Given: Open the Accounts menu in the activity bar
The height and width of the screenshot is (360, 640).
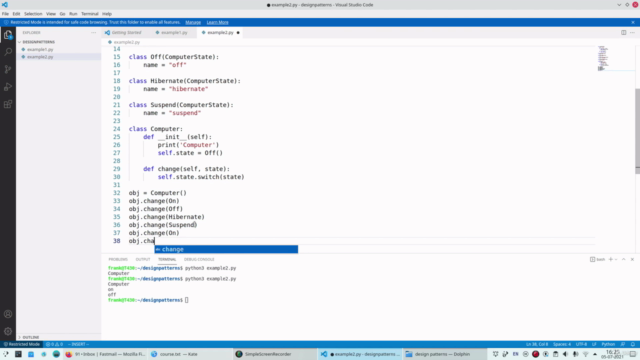Looking at the screenshot, I should coord(8,314).
